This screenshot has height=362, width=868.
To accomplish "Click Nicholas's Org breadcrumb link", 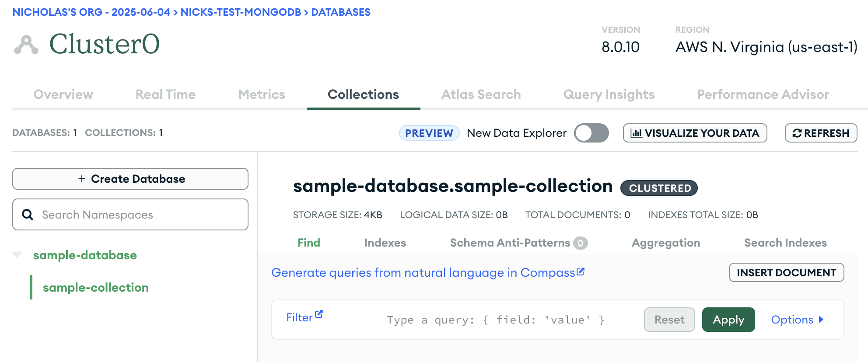I will coord(91,12).
